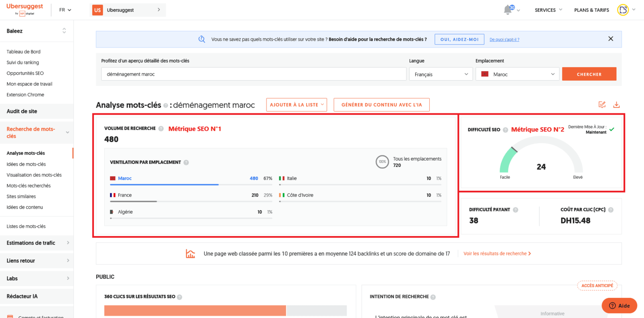The height and width of the screenshot is (318, 644).
Task: Open the Ubersuggest logo on top left
Action: 25,8
